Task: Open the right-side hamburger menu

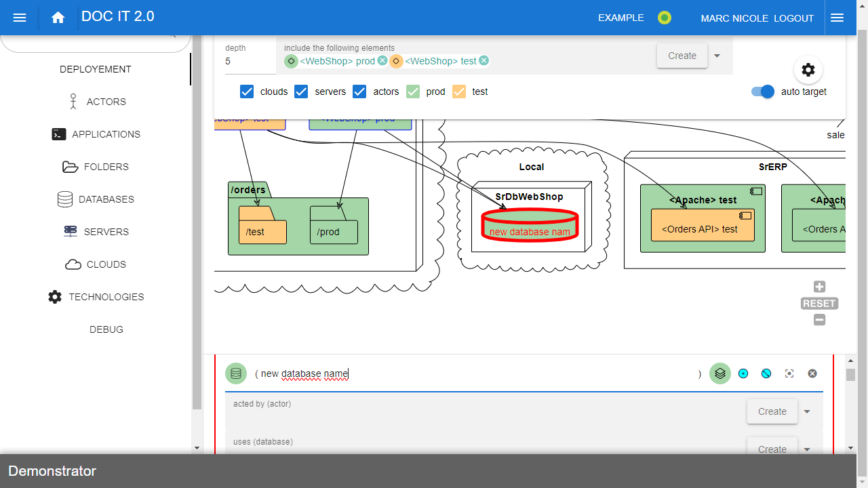Action: (x=837, y=18)
